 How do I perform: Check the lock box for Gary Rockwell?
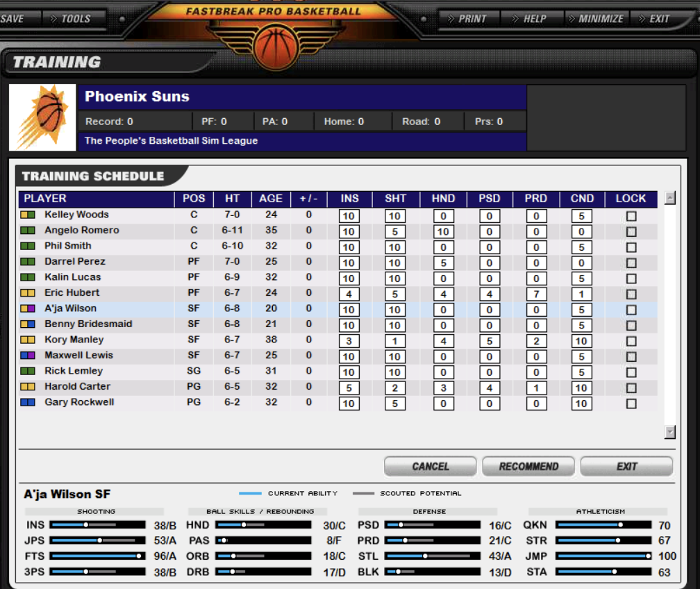pyautogui.click(x=631, y=404)
